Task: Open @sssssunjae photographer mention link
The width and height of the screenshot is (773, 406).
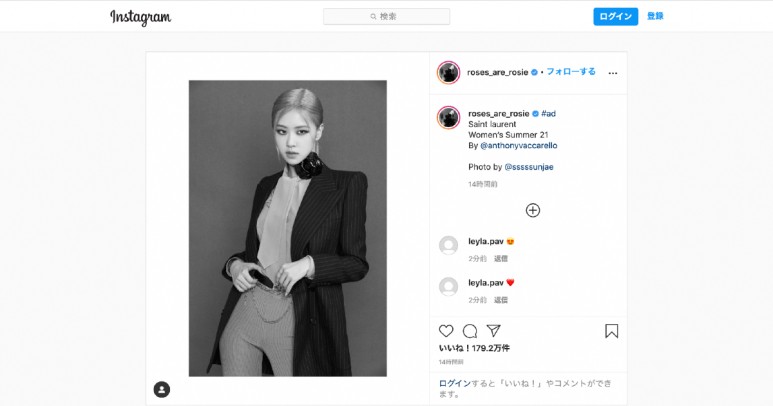Action: 529,167
